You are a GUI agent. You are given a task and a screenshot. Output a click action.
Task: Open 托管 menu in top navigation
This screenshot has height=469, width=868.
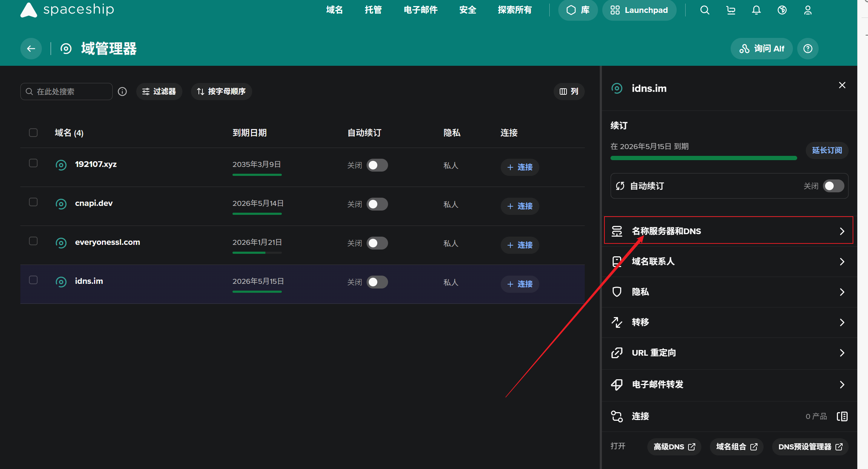click(x=373, y=10)
